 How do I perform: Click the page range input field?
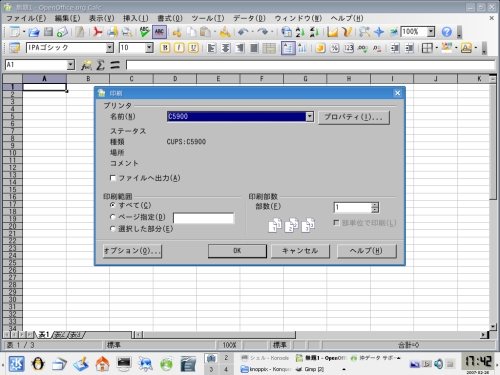[204, 218]
